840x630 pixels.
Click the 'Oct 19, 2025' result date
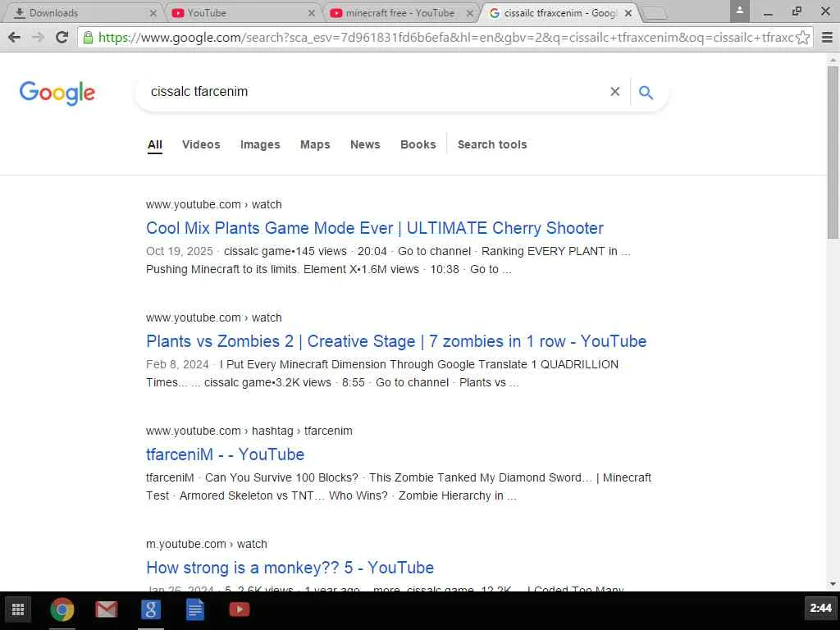(180, 251)
